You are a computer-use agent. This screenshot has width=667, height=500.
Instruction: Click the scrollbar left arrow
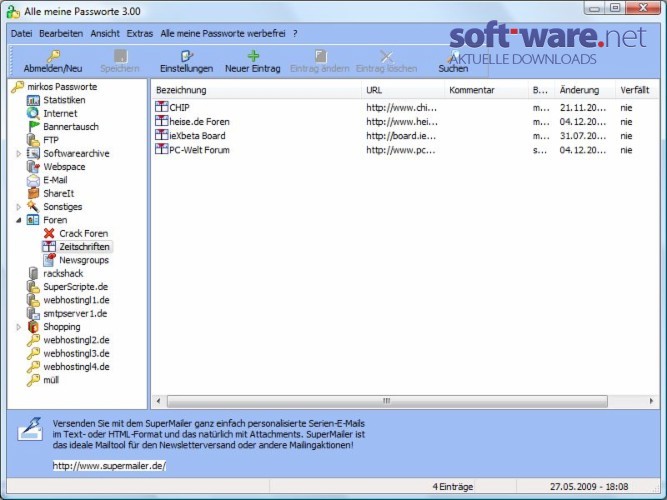click(159, 401)
